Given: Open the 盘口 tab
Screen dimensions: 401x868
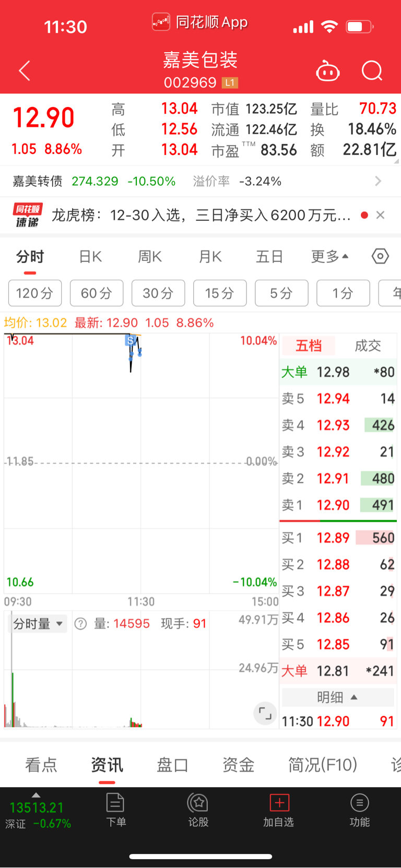Looking at the screenshot, I should coord(173,765).
